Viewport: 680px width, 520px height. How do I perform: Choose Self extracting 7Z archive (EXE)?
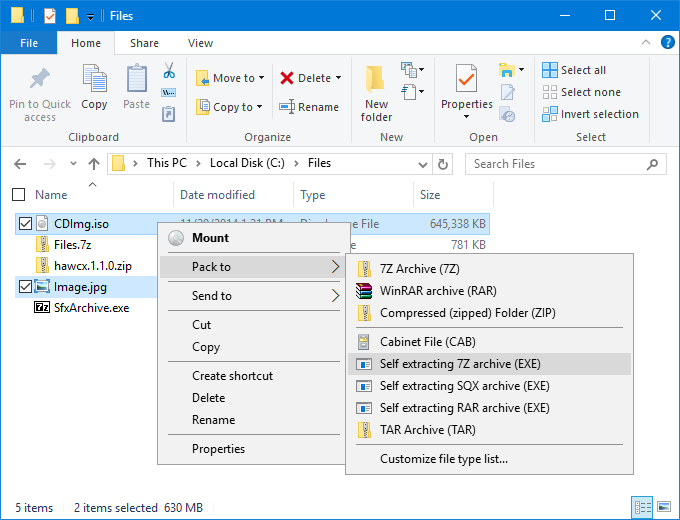coord(460,364)
